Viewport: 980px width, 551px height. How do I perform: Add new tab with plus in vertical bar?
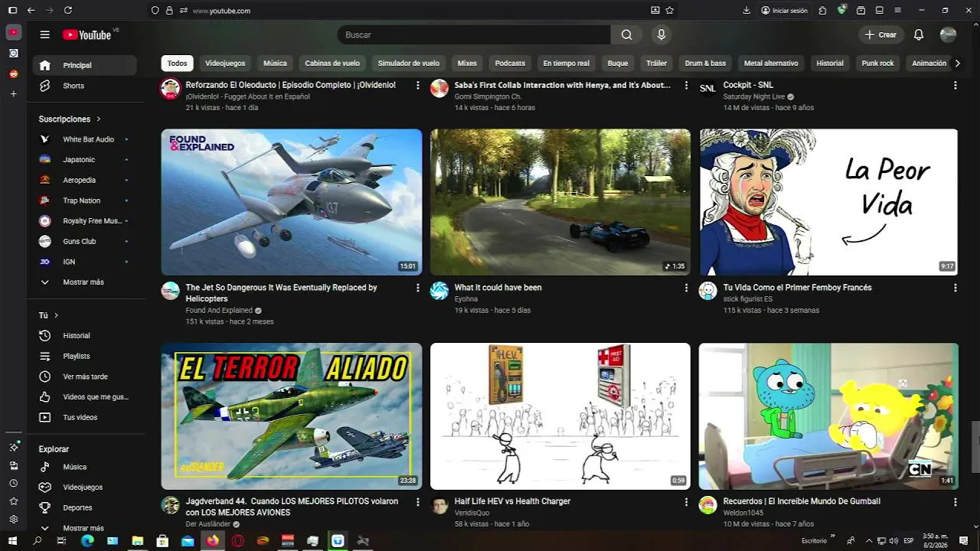[13, 93]
